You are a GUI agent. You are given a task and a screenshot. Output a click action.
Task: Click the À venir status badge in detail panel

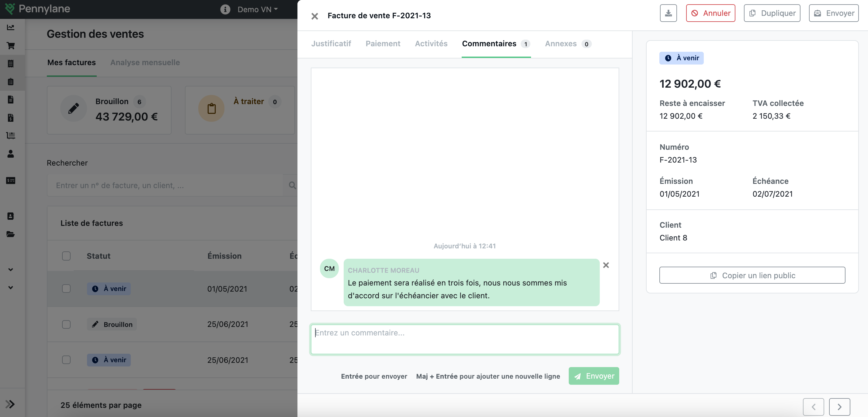[x=681, y=58]
